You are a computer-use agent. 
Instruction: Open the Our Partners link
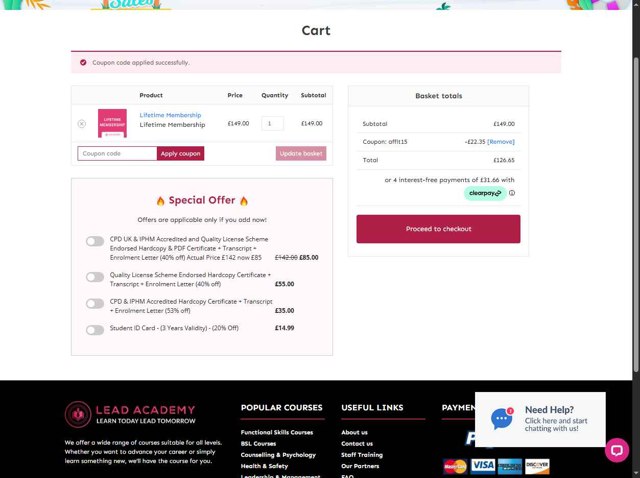(x=360, y=466)
